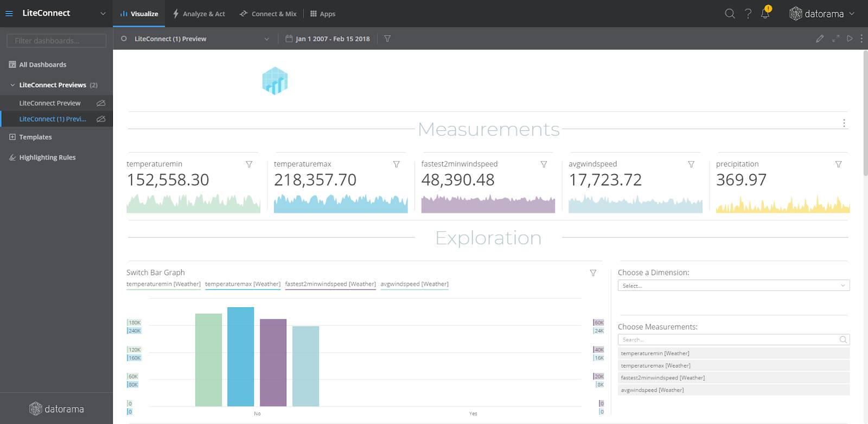The image size is (868, 424).
Task: Toggle avgwindspeed [Weather] legend in bar graph
Action: click(x=414, y=284)
